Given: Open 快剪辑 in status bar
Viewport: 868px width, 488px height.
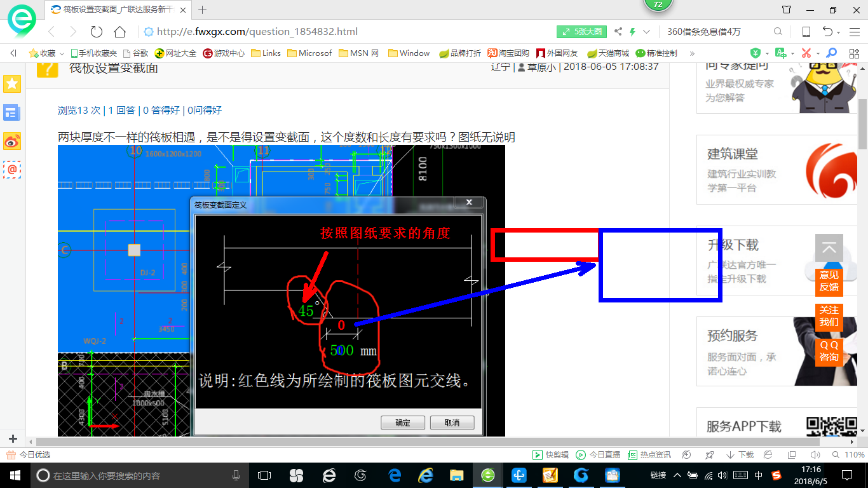Looking at the screenshot, I should pos(552,455).
